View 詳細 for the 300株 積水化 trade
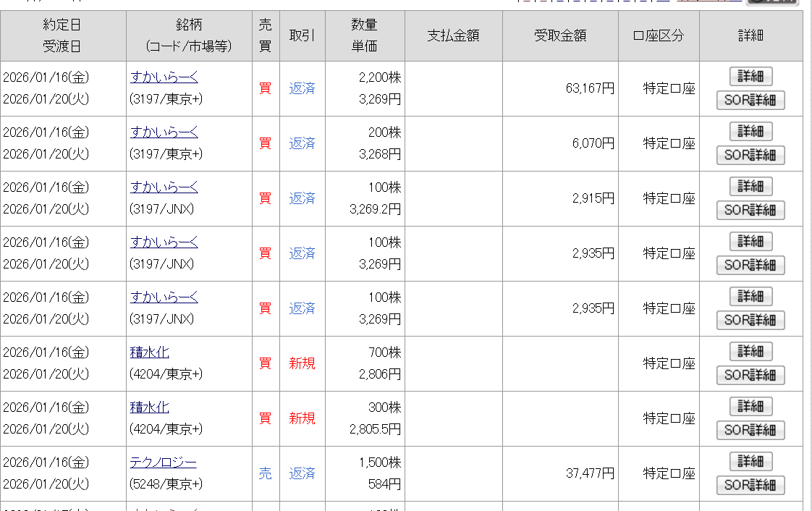The width and height of the screenshot is (812, 511). coord(750,407)
